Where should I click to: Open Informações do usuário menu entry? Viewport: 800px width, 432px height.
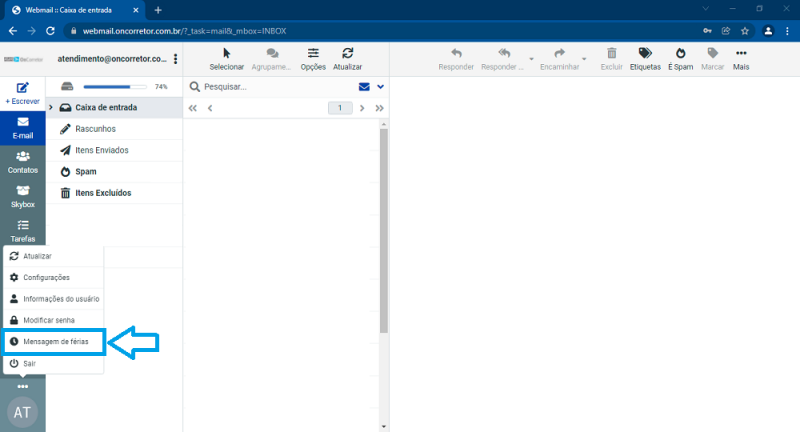click(x=54, y=299)
